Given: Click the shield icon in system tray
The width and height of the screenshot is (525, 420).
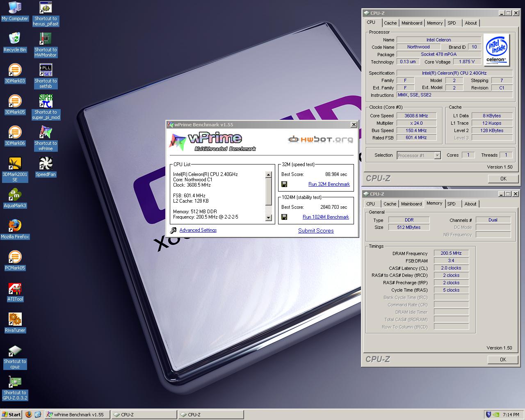Looking at the screenshot, I should pos(488,415).
